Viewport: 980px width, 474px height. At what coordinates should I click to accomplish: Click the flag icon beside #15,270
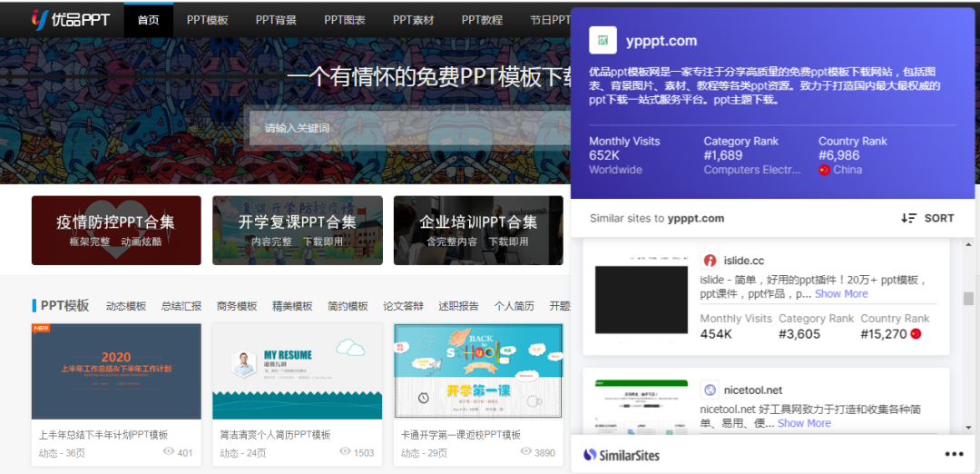click(916, 334)
